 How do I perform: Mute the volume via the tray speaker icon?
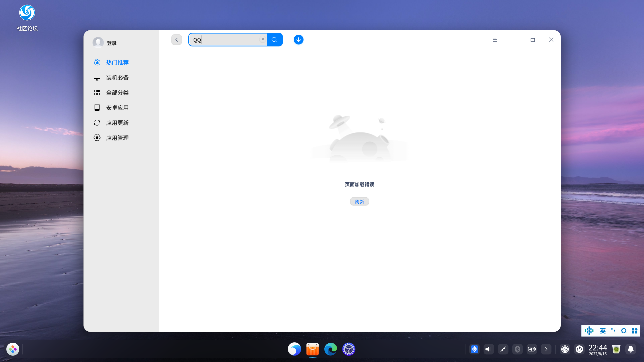pyautogui.click(x=488, y=349)
